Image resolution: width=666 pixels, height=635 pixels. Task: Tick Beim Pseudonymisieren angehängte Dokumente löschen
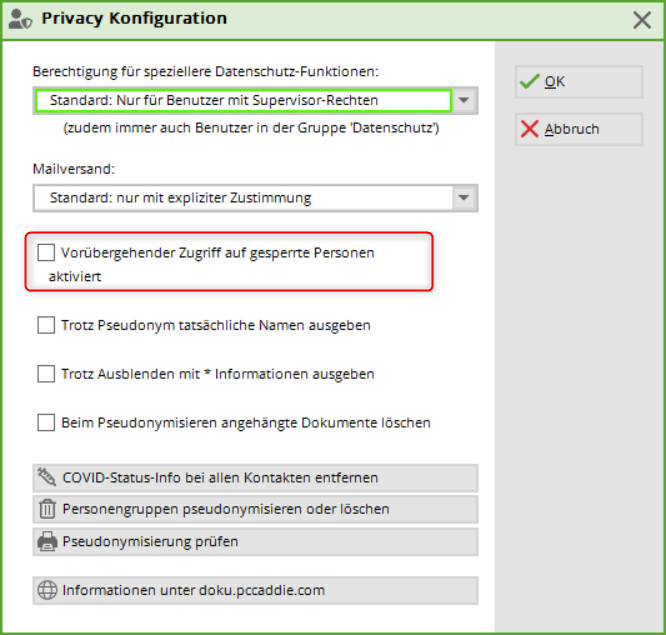(x=46, y=422)
